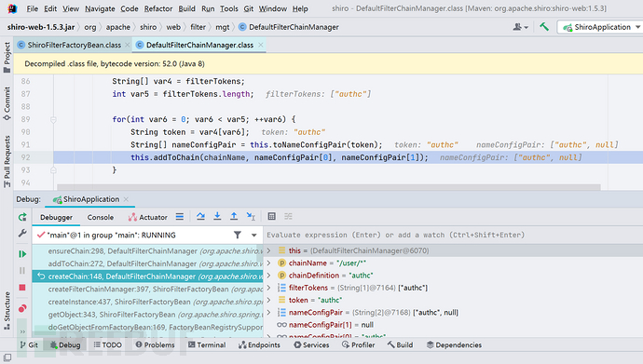Click the thread filter funnel icon
Screen dimensions: 643x364
coord(238,235)
